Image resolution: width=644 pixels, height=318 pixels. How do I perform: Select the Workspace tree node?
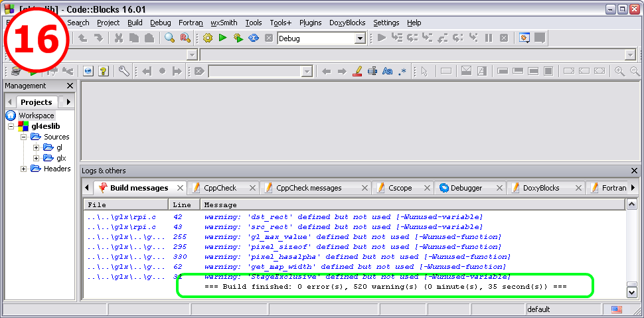(x=36, y=116)
